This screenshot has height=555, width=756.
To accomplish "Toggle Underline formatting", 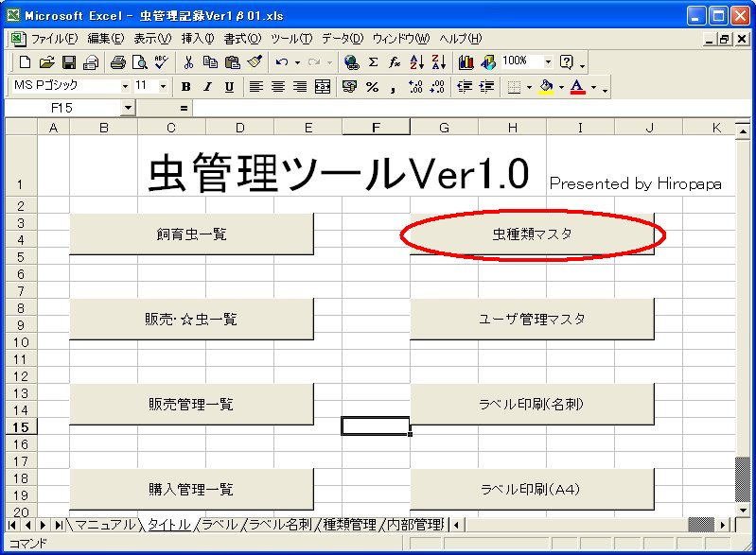I will (x=229, y=87).
